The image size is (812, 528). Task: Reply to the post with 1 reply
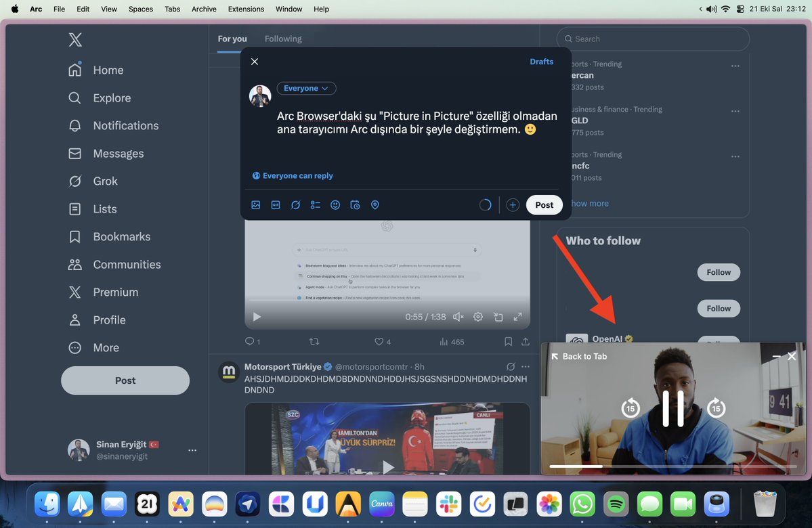click(252, 342)
